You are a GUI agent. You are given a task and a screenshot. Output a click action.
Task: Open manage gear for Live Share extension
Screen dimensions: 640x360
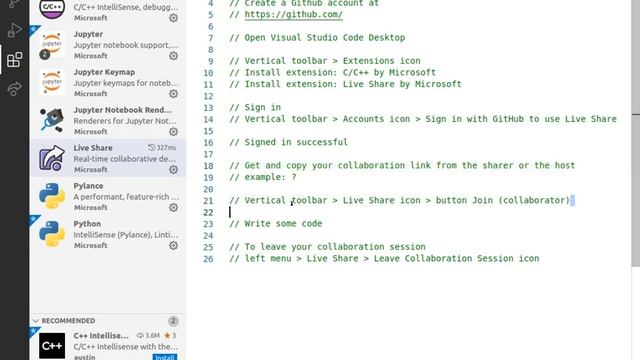(173, 170)
